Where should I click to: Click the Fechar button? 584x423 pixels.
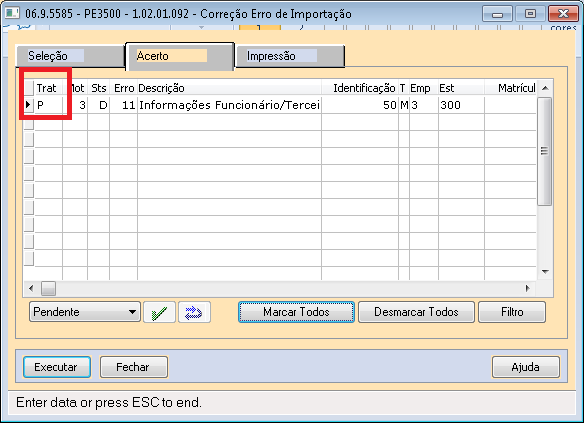click(134, 367)
